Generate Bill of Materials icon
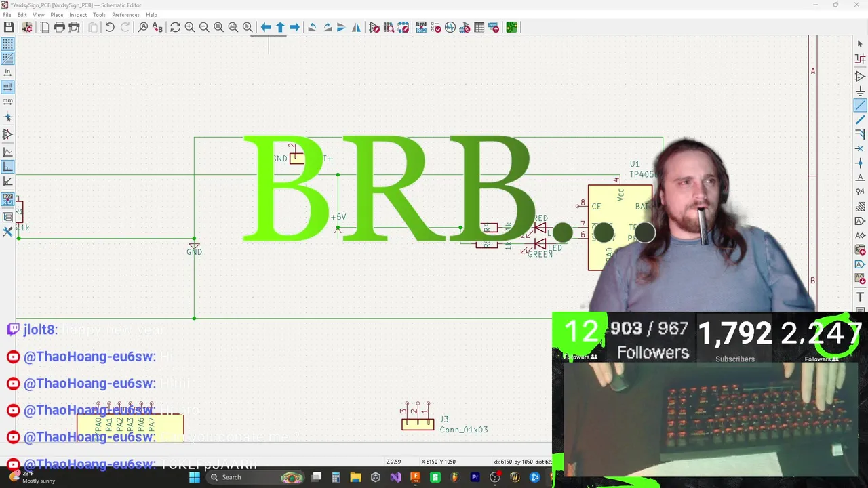Screen dimensions: 868x488 click(x=494, y=27)
